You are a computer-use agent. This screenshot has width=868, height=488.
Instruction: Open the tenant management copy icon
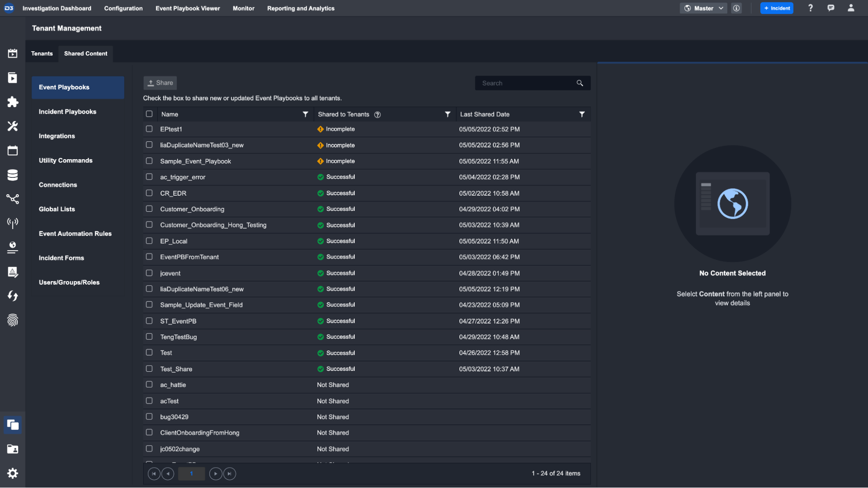(13, 425)
